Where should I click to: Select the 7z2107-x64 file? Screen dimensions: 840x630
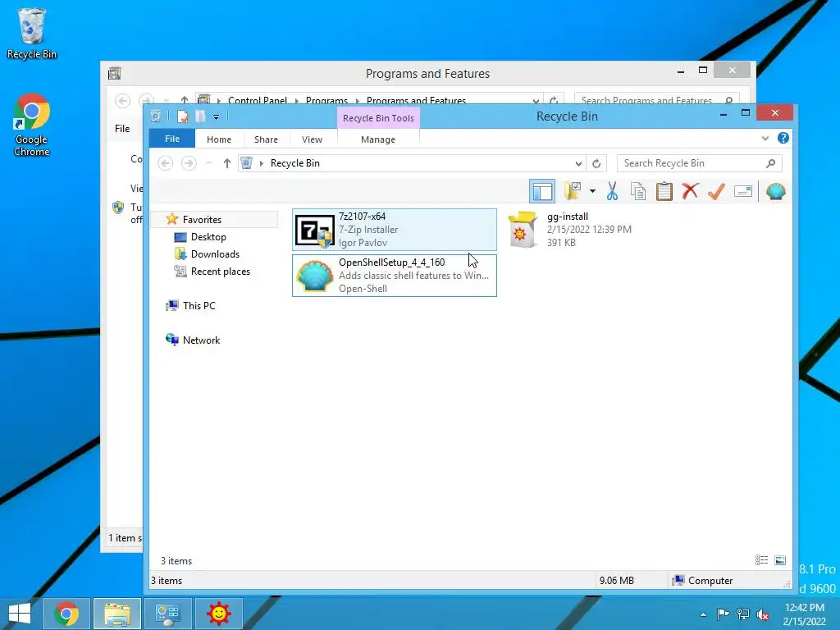[x=395, y=230]
